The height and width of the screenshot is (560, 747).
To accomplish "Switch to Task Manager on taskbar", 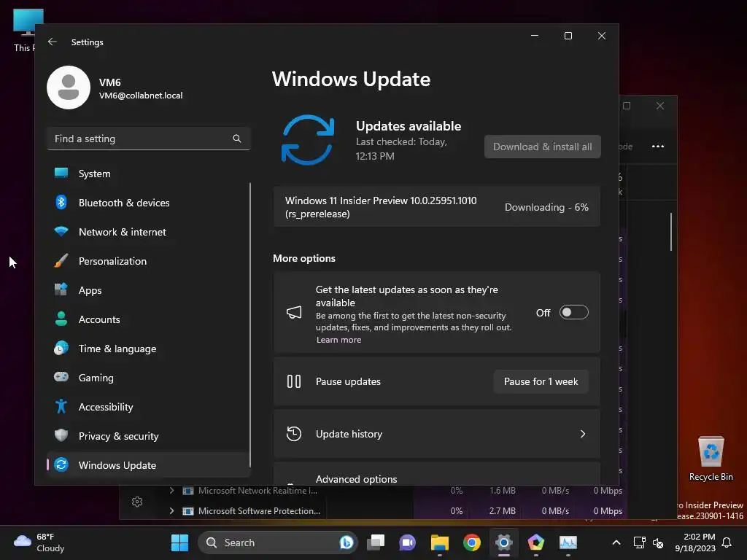I will (x=568, y=542).
